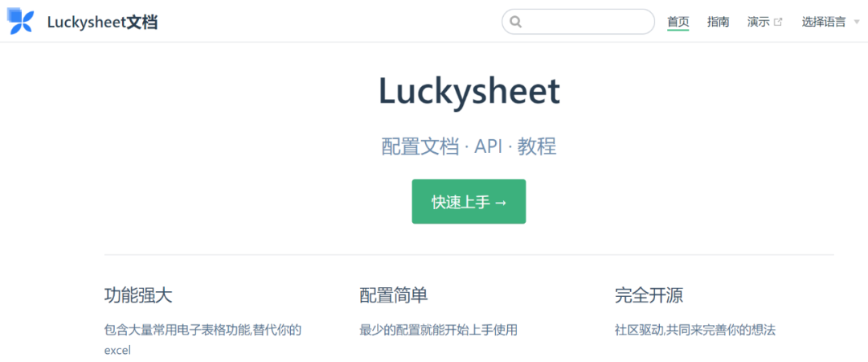Image resolution: width=868 pixels, height=362 pixels.
Task: Click the word excel under 功能强大
Action: [x=117, y=351]
